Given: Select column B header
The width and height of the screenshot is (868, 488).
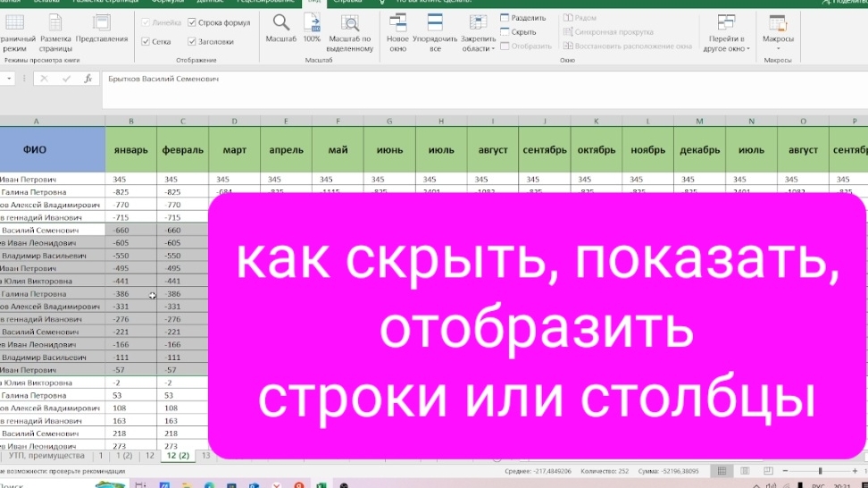Looking at the screenshot, I should [131, 121].
